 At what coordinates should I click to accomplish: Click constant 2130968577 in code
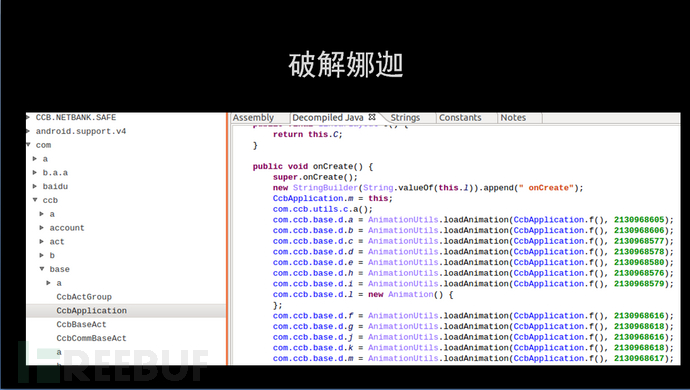coord(639,241)
